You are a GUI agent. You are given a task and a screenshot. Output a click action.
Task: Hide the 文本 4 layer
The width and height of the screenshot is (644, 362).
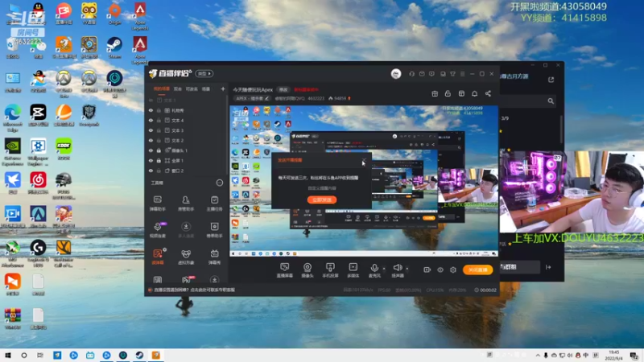click(x=151, y=120)
